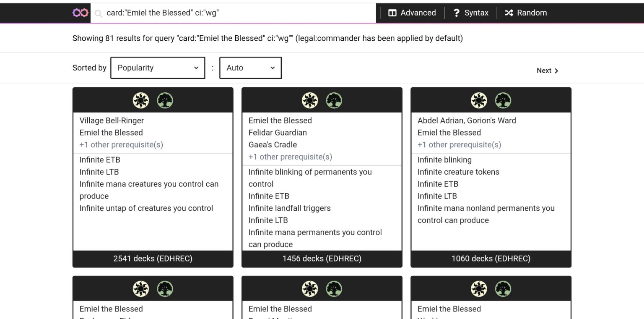The height and width of the screenshot is (319, 644).
Task: Open the Popularity sort dropdown
Action: (x=157, y=68)
